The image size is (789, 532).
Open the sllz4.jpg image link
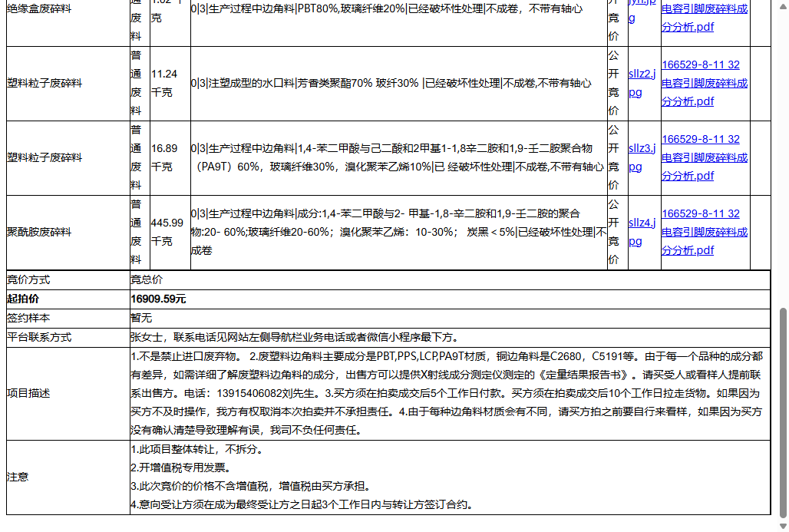[642, 232]
